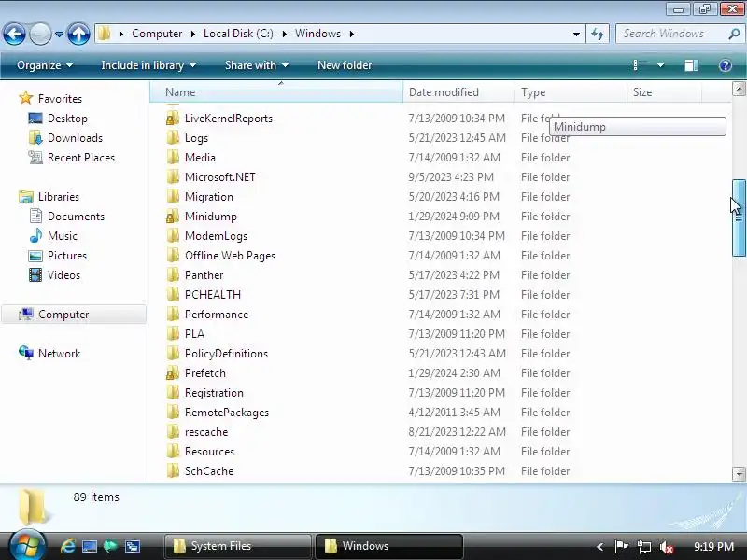This screenshot has height=560, width=747.
Task: Select the Microsoft.NET folder icon
Action: click(173, 177)
